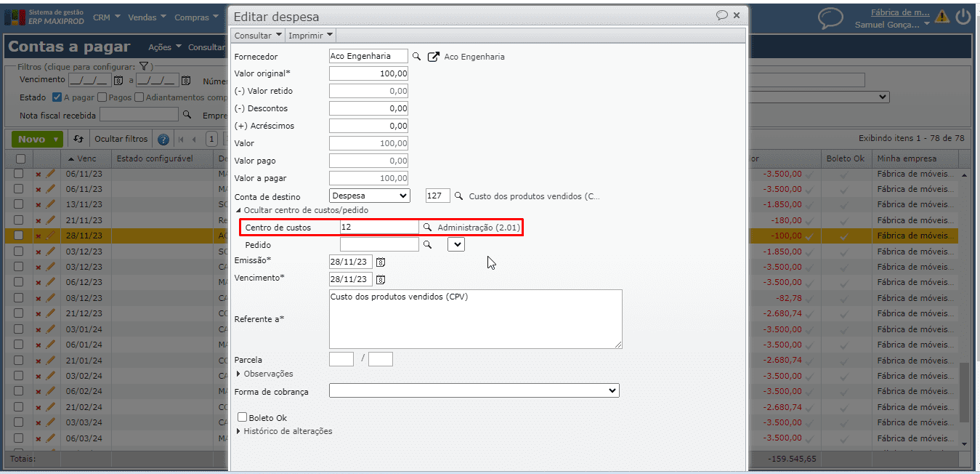980x474 pixels.
Task: Open the user Samuel Gonça... dropdown
Action: (x=892, y=24)
